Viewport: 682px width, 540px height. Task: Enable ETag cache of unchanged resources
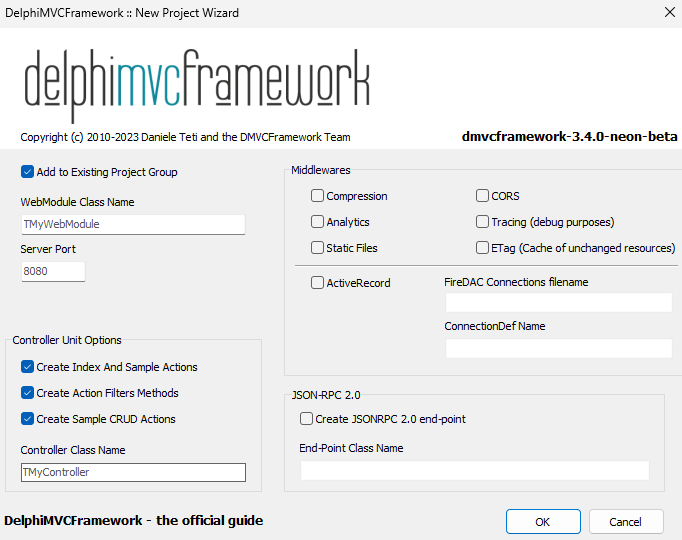point(482,248)
